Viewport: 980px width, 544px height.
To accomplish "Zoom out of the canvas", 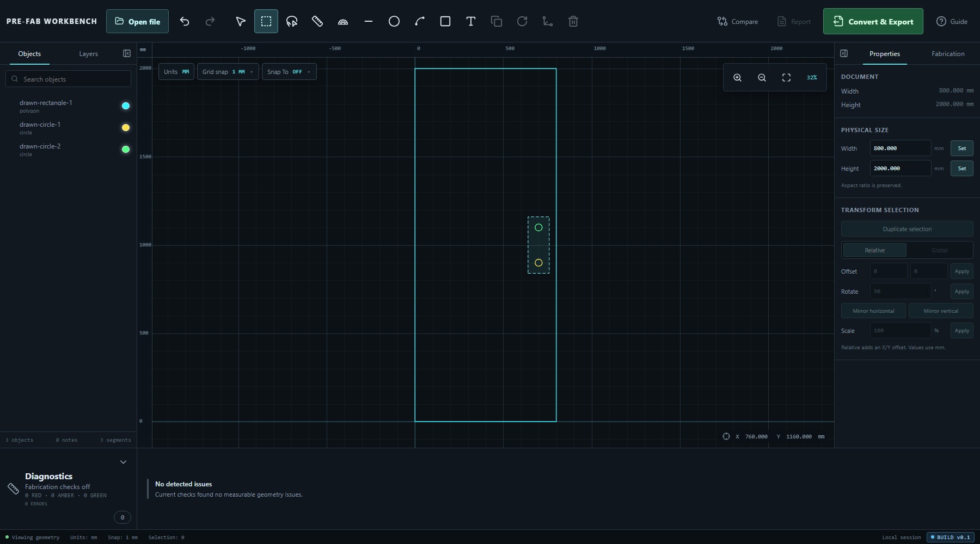I will [762, 78].
